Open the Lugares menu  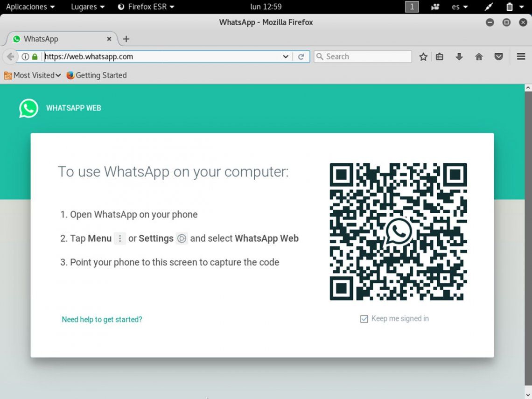coord(88,7)
